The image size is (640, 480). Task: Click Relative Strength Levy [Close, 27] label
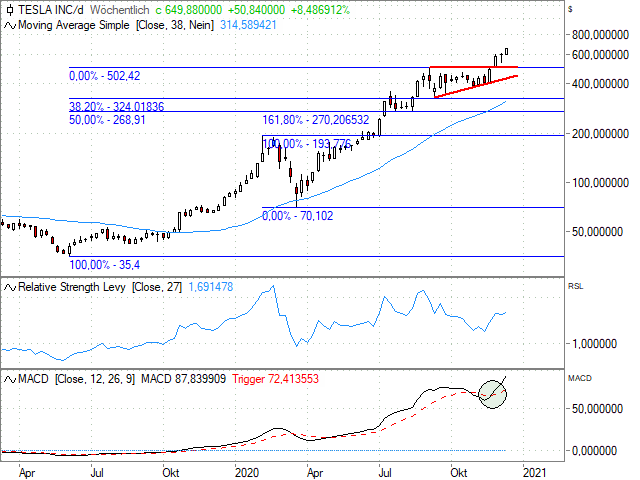click(100, 287)
